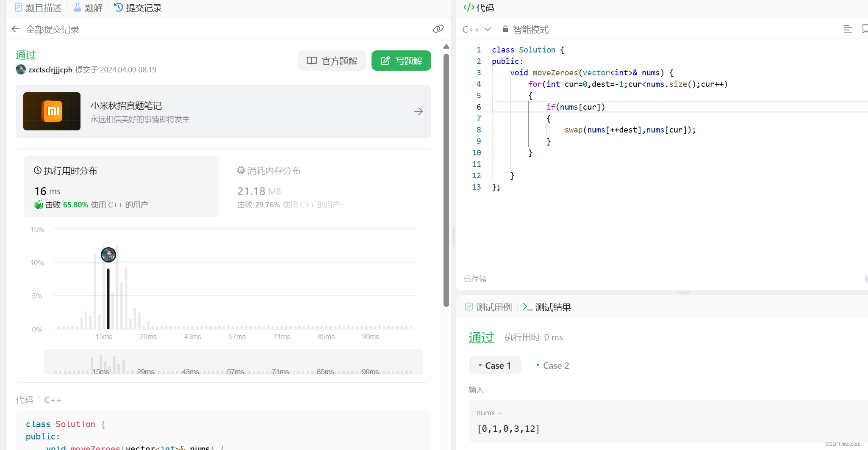This screenshot has height=450, width=868.
Task: Switch to 测试用例 tab
Action: coord(488,307)
